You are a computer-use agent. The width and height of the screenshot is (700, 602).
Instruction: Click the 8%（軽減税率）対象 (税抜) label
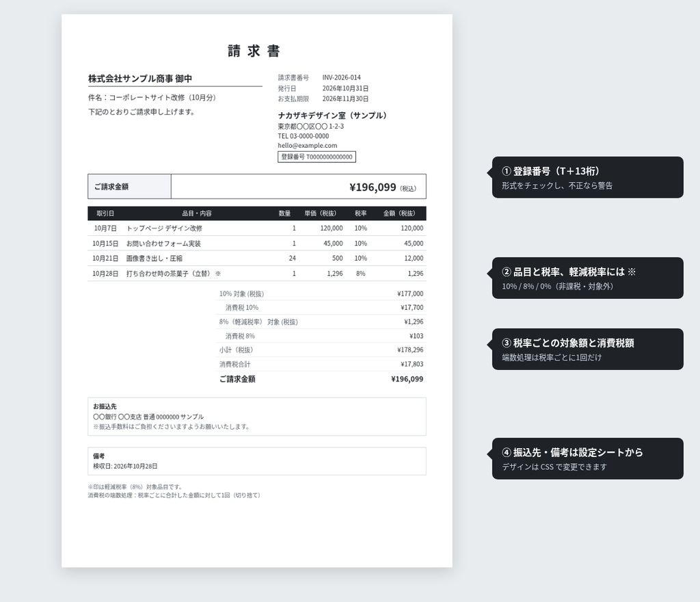(x=258, y=322)
